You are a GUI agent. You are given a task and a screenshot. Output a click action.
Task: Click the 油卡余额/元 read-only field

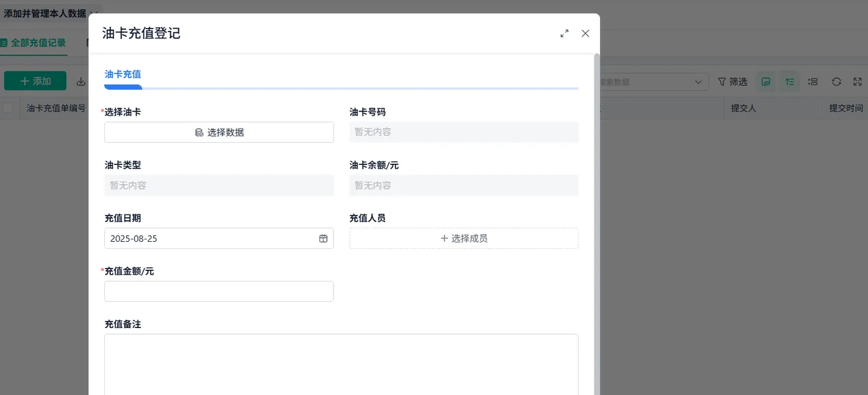pos(464,185)
